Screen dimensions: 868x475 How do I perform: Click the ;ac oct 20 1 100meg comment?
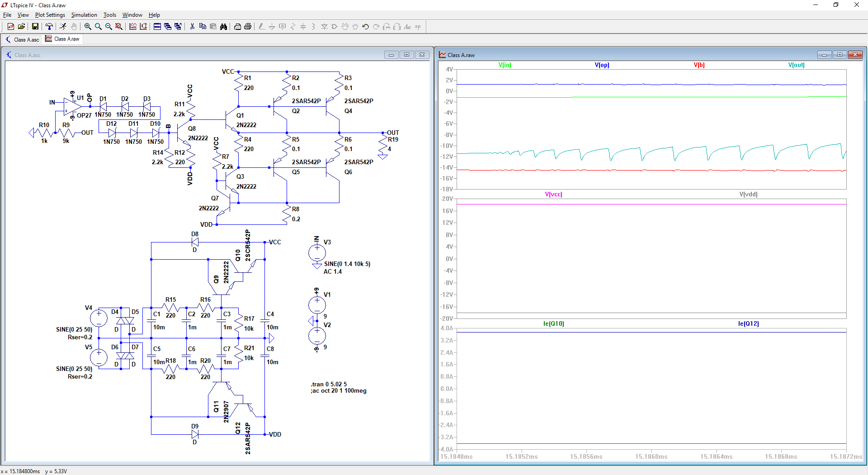coord(339,391)
